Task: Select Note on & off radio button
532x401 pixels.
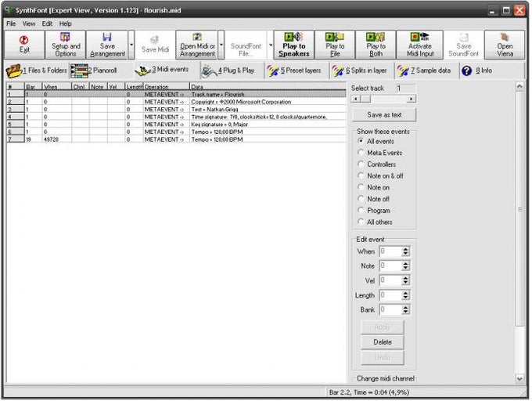Action: click(361, 175)
